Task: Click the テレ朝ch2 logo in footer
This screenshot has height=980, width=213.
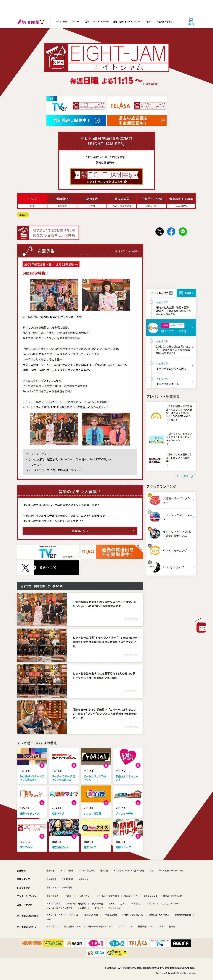Action: (x=117, y=943)
